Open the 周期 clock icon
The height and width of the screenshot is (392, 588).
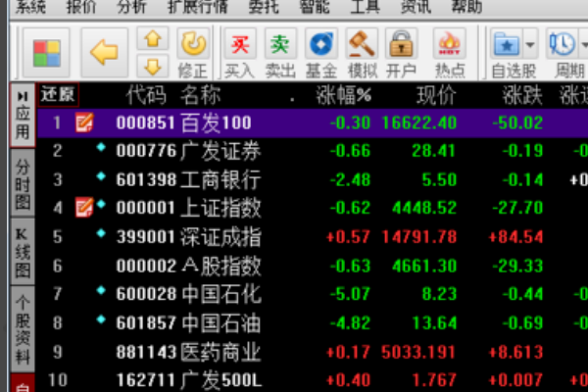[x=563, y=44]
